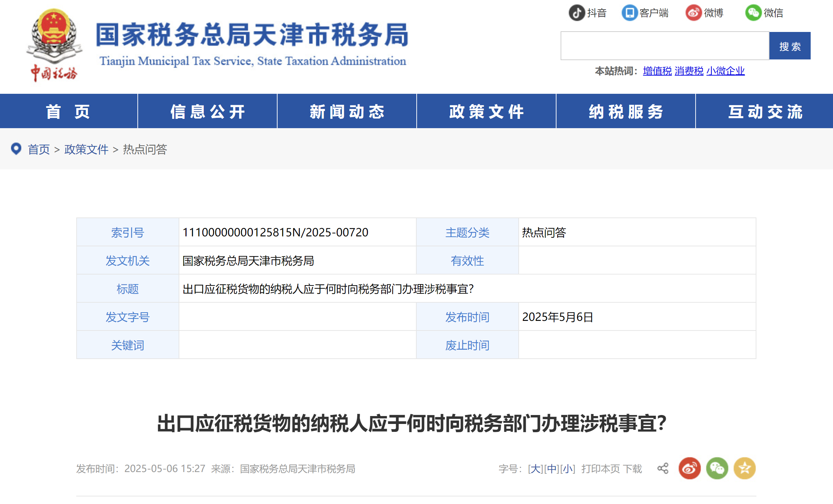The width and height of the screenshot is (833, 504).
Task: Click 打印本页 print link
Action: pyautogui.click(x=600, y=469)
